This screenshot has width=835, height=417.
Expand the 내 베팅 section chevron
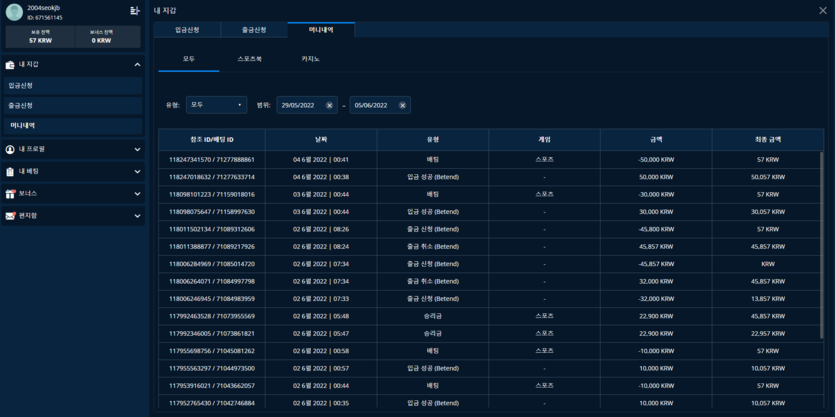click(137, 171)
